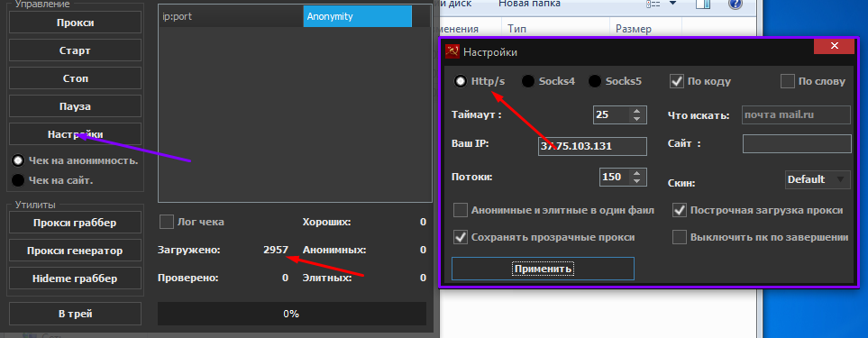
Task: Click the Старт button
Action: (x=76, y=50)
